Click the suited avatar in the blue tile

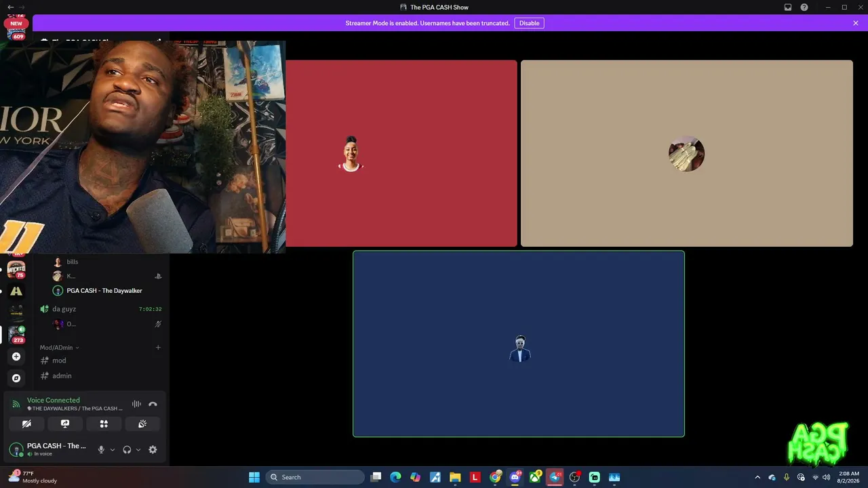pyautogui.click(x=519, y=348)
